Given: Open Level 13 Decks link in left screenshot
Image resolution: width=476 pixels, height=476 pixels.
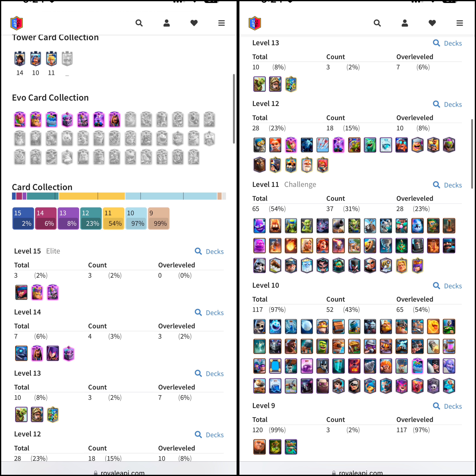Looking at the screenshot, I should 209,374.
